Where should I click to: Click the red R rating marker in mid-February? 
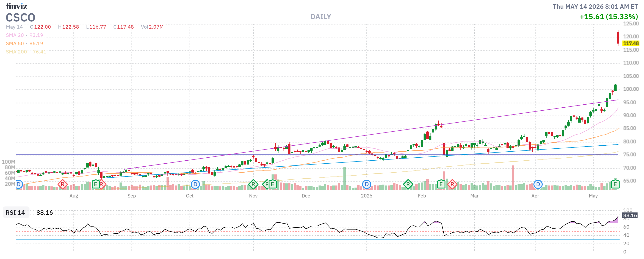[452, 185]
